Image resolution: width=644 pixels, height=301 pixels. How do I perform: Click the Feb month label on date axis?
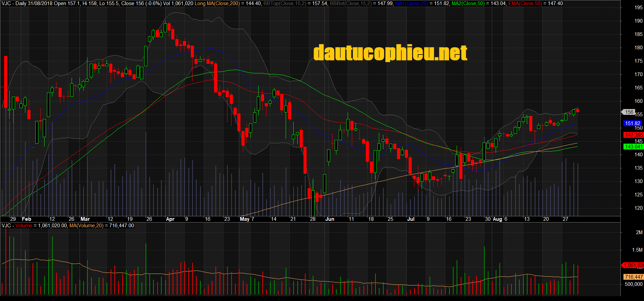26,219
